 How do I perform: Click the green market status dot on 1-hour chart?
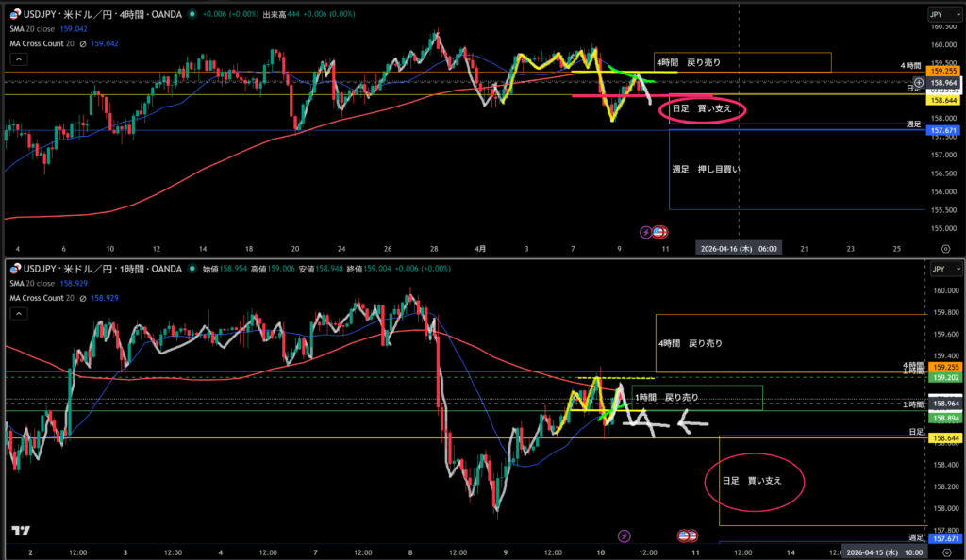[192, 269]
